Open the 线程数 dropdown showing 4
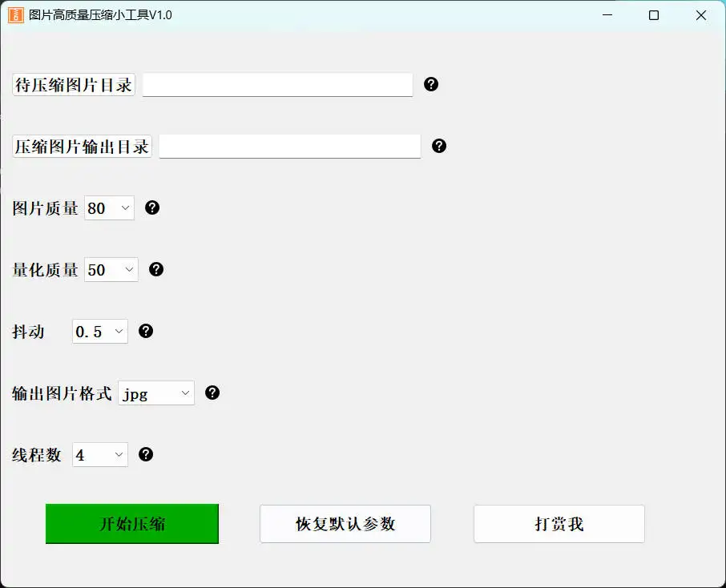The image size is (726, 588). tap(100, 455)
